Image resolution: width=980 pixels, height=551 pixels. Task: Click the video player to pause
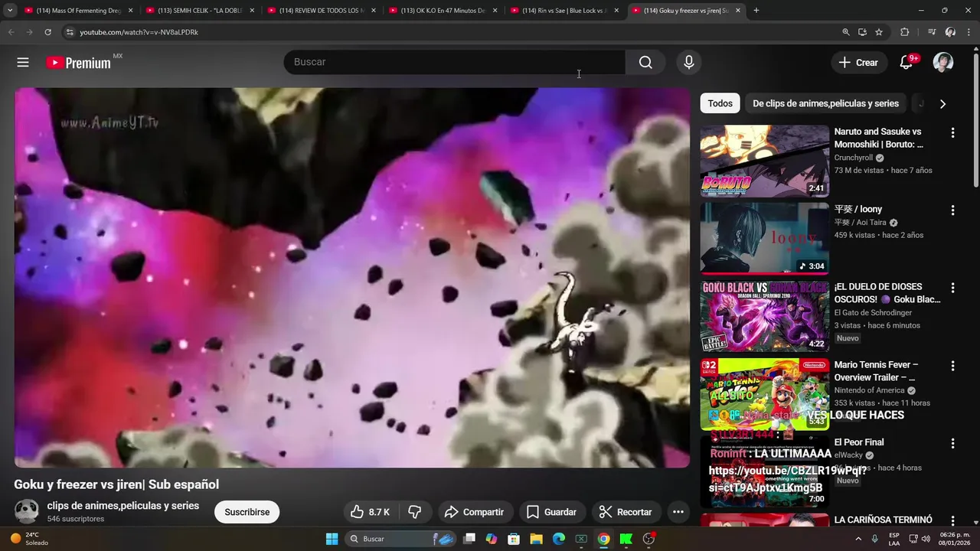(352, 277)
